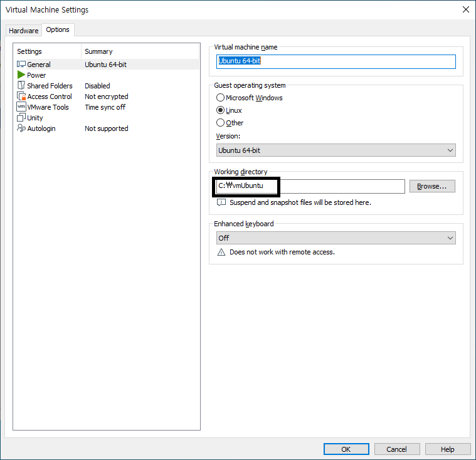Click the Autologin user icon
Screen dimensions: 476x460
coord(21,128)
